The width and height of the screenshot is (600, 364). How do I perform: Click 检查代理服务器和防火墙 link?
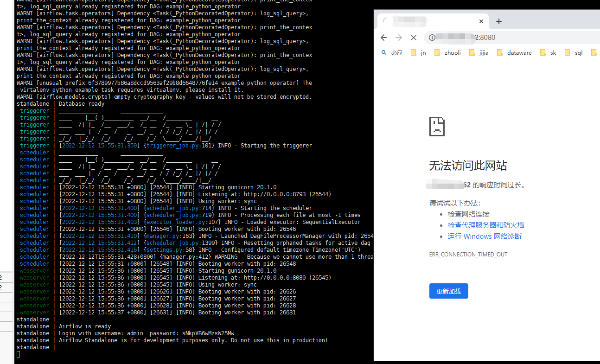pyautogui.click(x=486, y=225)
